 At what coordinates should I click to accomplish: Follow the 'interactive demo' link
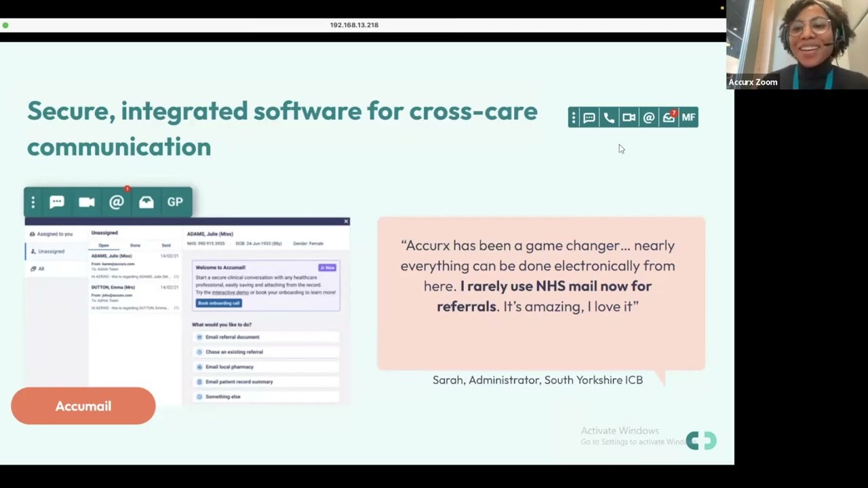point(230,292)
